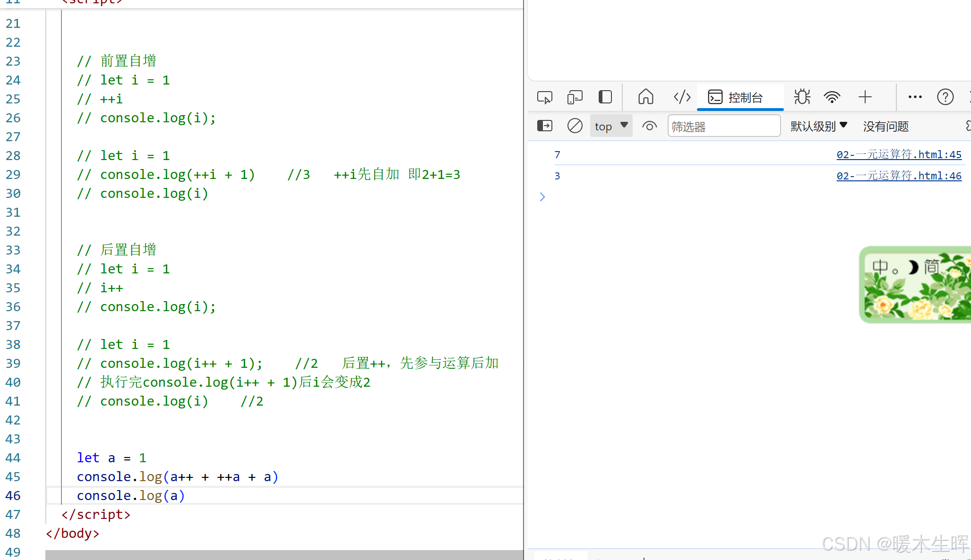
Task: Clear console with the circle-slash icon
Action: pos(575,126)
